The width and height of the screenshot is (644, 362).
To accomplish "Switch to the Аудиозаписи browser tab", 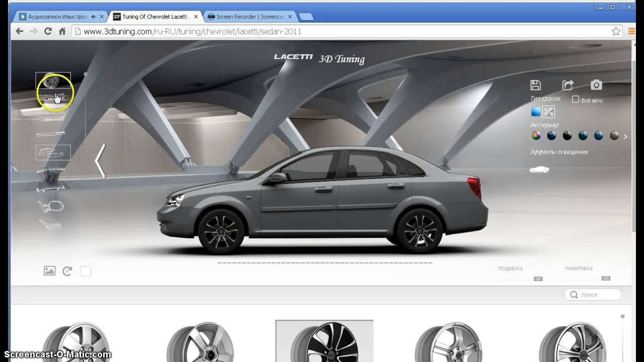I will (x=58, y=17).
